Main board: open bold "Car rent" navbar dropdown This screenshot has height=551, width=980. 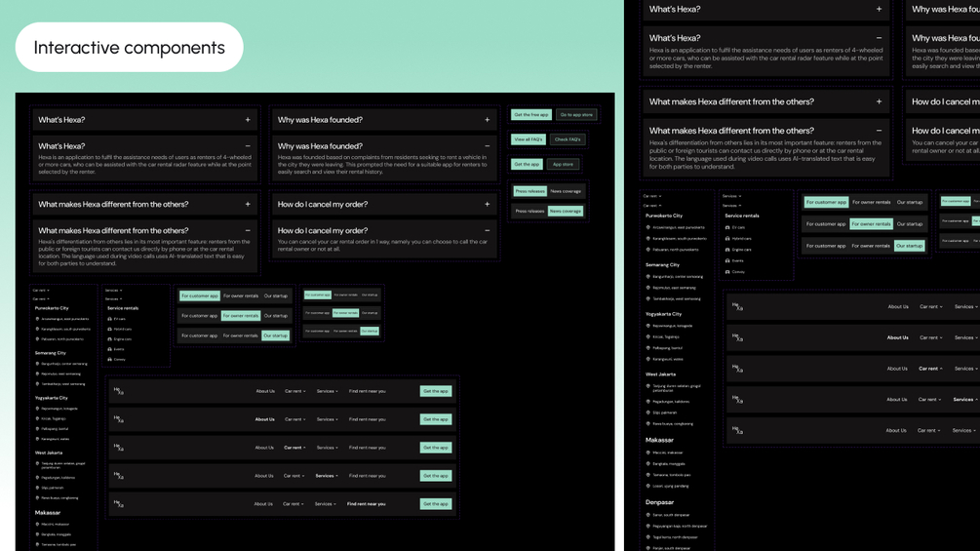click(294, 448)
